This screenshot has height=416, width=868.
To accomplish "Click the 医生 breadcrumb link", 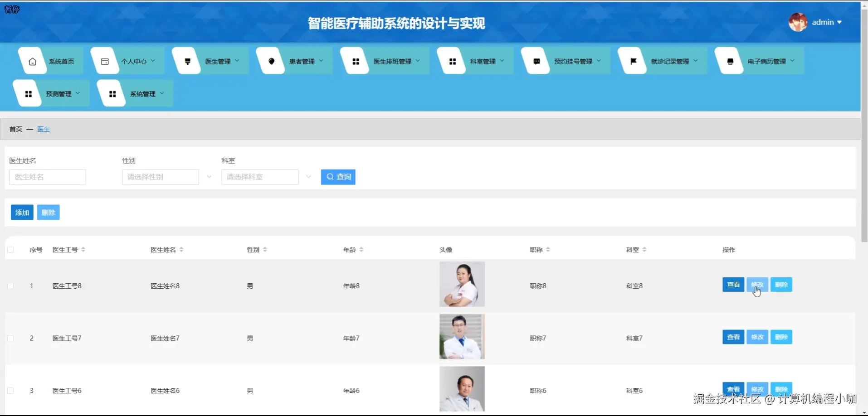I will pos(44,130).
